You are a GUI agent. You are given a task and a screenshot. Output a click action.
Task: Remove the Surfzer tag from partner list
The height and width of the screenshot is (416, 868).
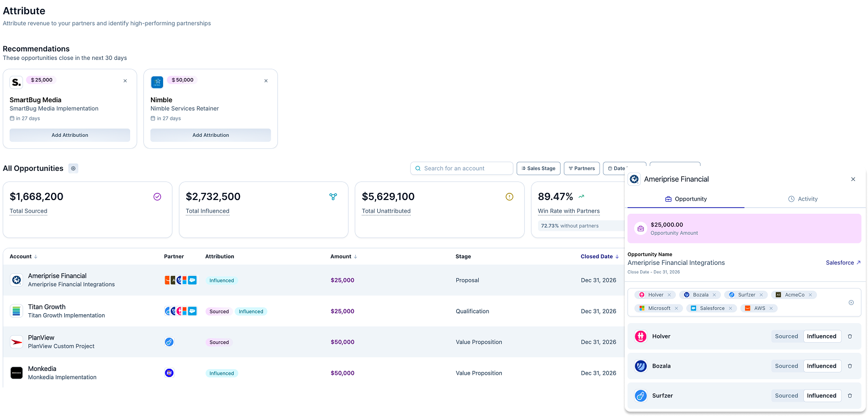click(x=761, y=295)
